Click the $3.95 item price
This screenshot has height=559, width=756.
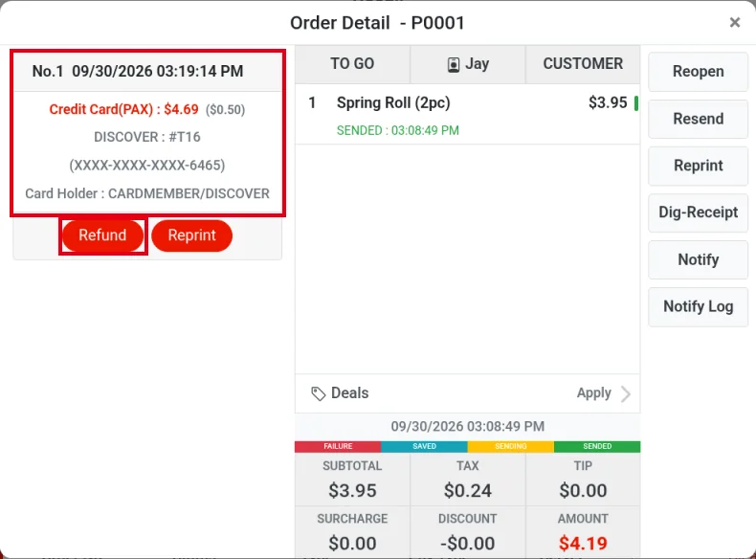click(x=608, y=102)
